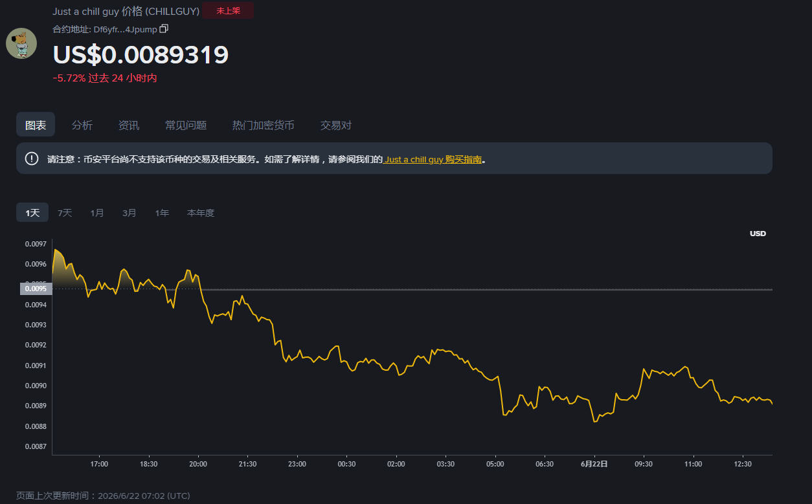Click the USD currency label on chart
This screenshot has width=812, height=504.
click(758, 233)
